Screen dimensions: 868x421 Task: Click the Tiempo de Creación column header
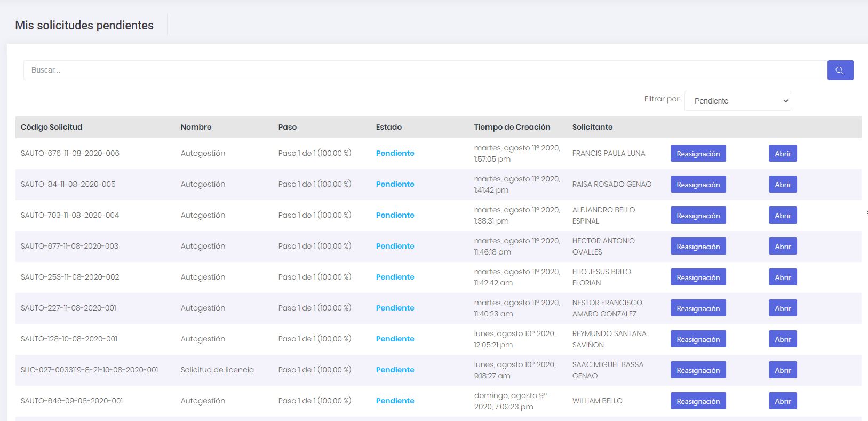pos(512,128)
